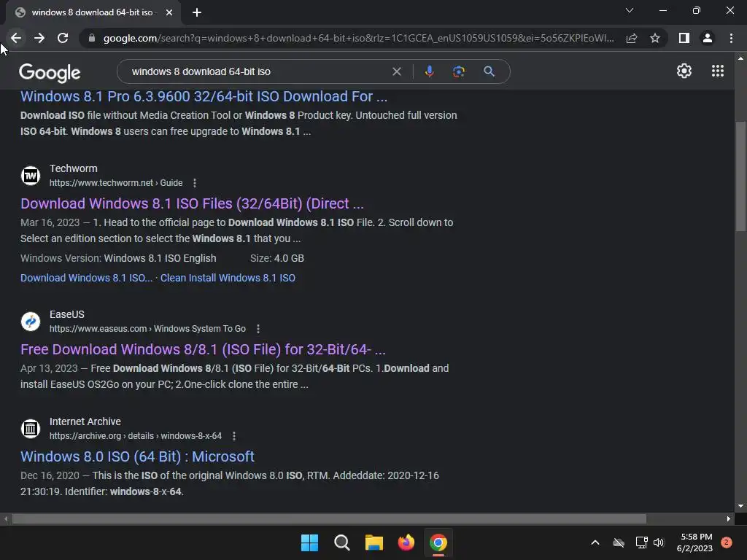Image resolution: width=747 pixels, height=560 pixels.
Task: Open more options for Techworm result
Action: (194, 183)
